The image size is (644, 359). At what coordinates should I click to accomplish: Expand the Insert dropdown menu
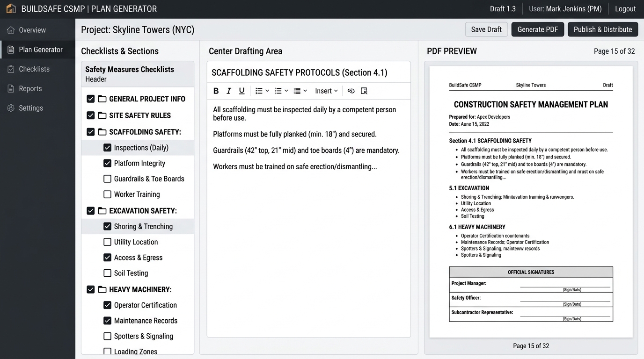tap(326, 91)
